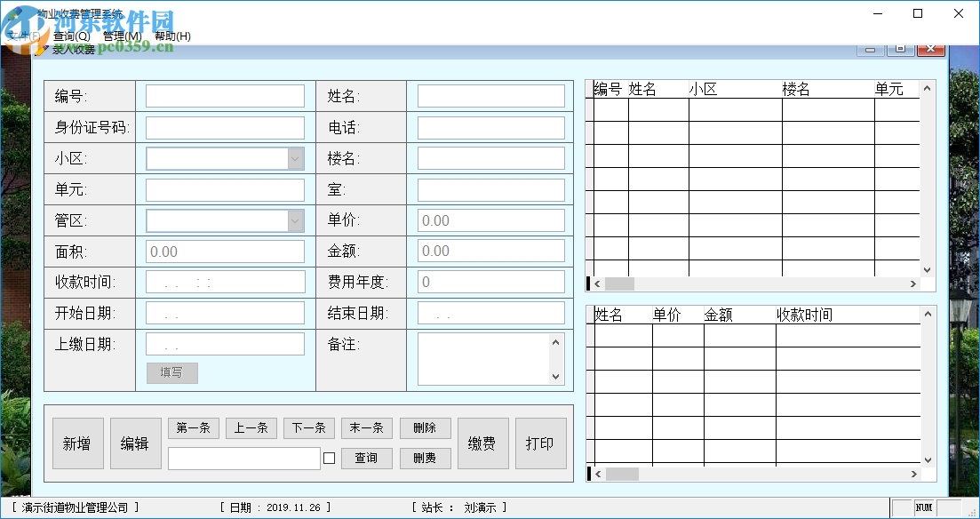
Task: Click 单元 column header in top grid
Action: [896, 90]
